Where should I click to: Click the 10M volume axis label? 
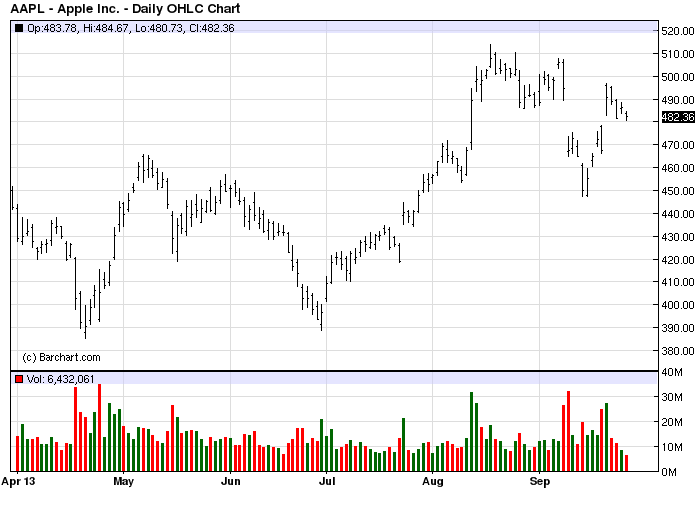click(672, 447)
